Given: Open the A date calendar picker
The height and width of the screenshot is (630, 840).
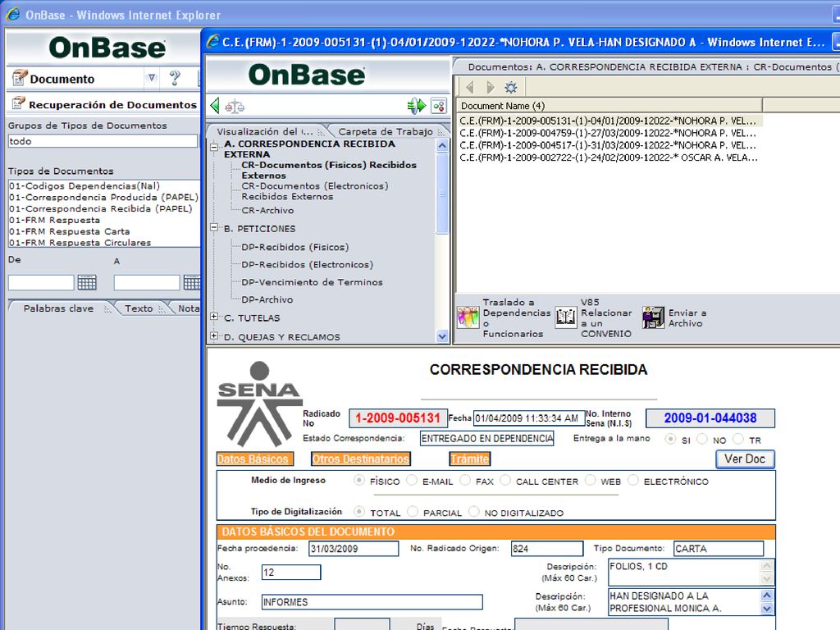Looking at the screenshot, I should point(192,282).
